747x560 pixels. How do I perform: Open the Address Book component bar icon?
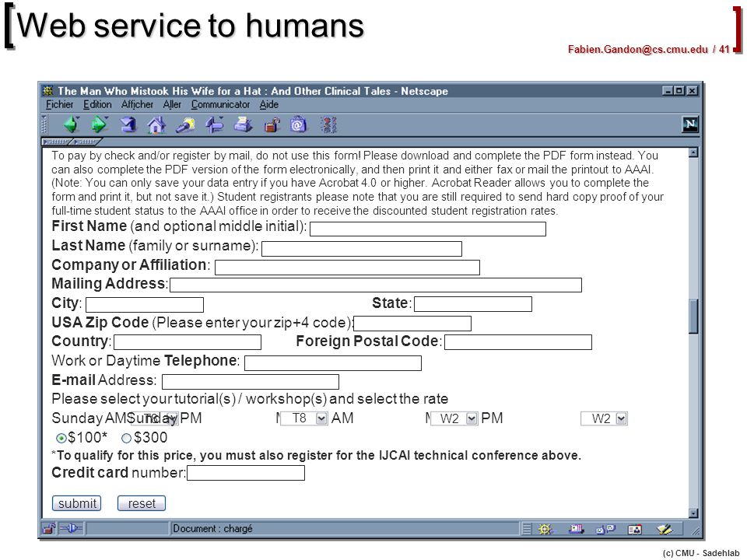coord(635,529)
